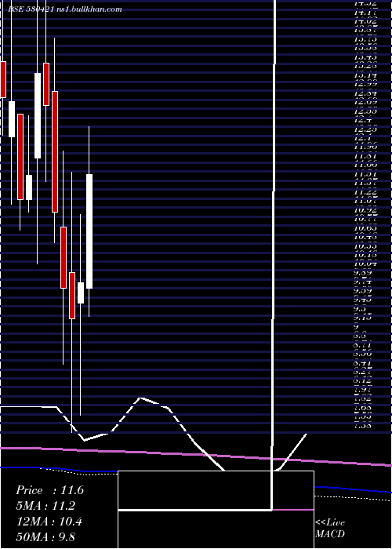392x549 pixels.
Task: Click the 8.41 price axis label
Action: (363, 364)
